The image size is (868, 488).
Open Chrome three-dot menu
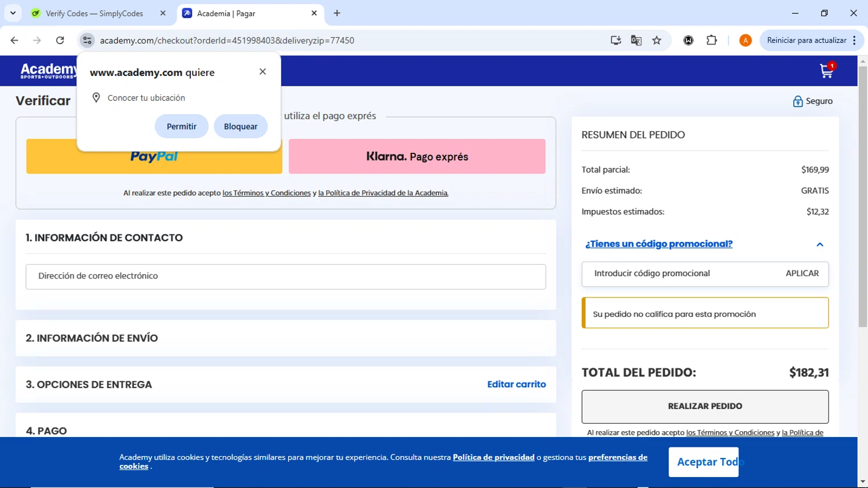(x=854, y=41)
